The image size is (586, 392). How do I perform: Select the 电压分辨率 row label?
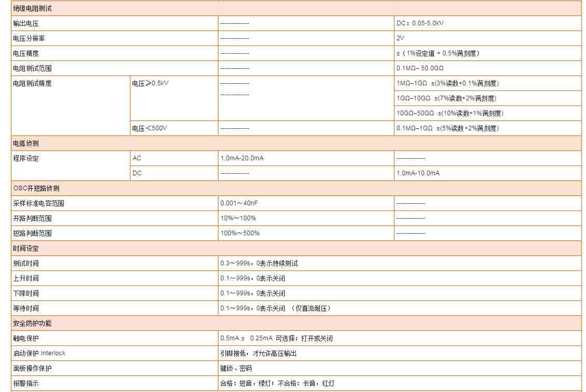pyautogui.click(x=29, y=38)
